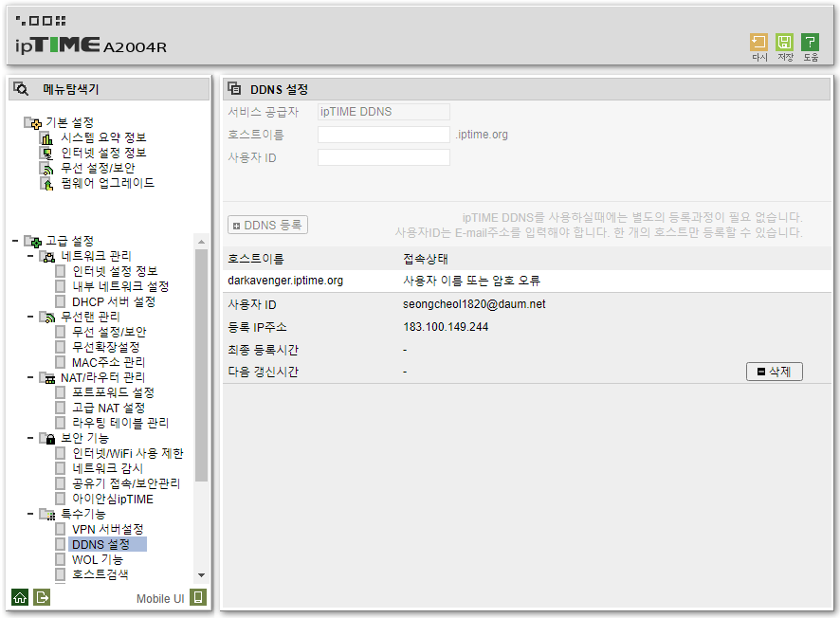Open VPN 서버설정 page
The width and height of the screenshot is (840, 618).
[108, 529]
